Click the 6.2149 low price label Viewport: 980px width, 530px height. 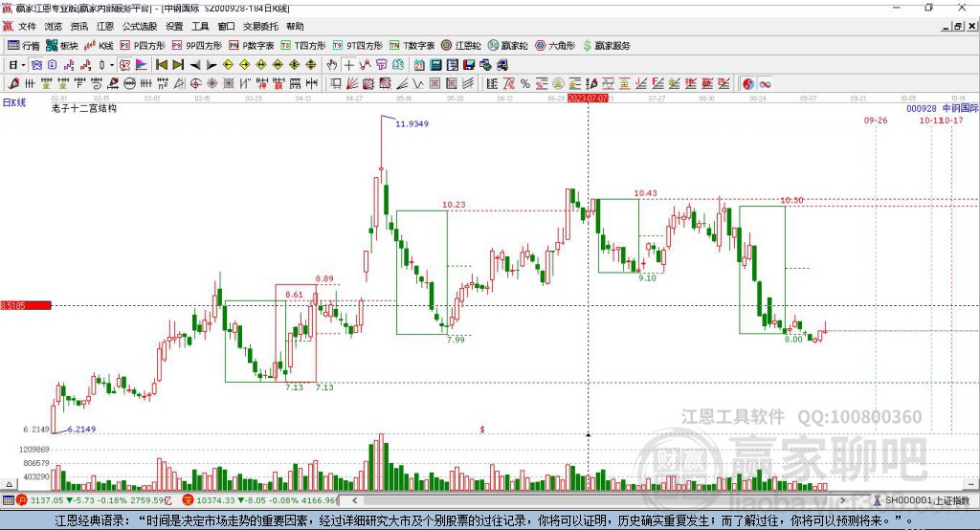[82, 429]
